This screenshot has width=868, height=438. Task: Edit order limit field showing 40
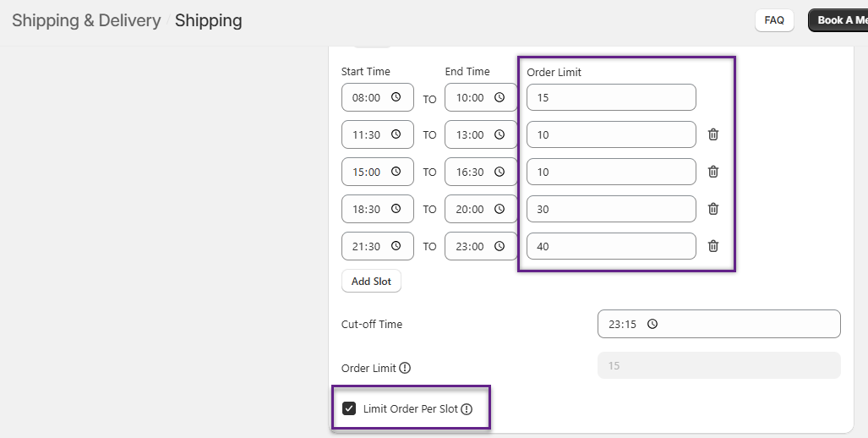(x=610, y=246)
